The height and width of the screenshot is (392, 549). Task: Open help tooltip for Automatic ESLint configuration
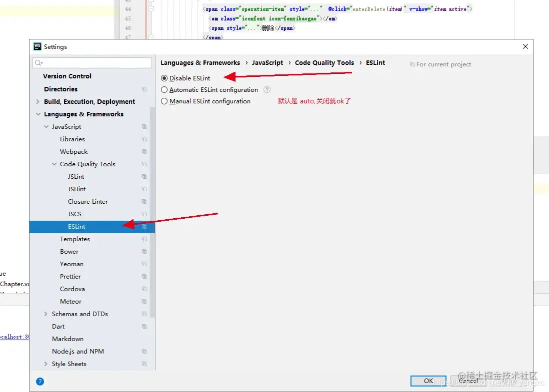[267, 89]
